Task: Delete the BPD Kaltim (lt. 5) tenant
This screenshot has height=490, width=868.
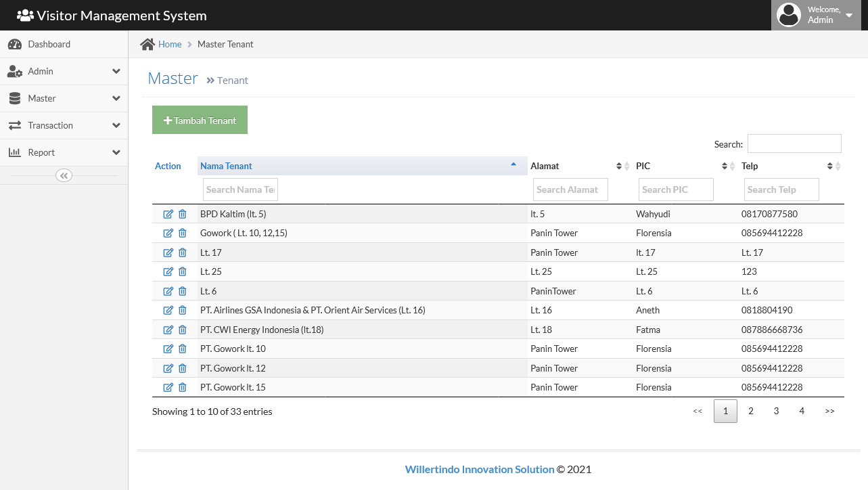Action: pos(183,214)
